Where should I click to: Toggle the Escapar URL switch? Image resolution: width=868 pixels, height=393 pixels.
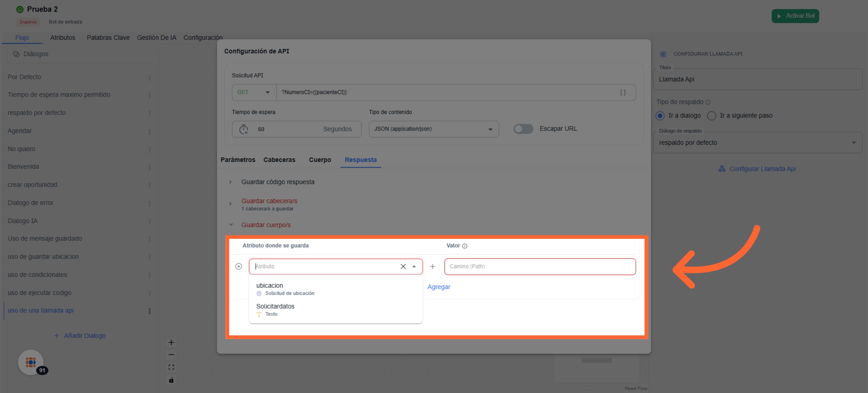(523, 129)
